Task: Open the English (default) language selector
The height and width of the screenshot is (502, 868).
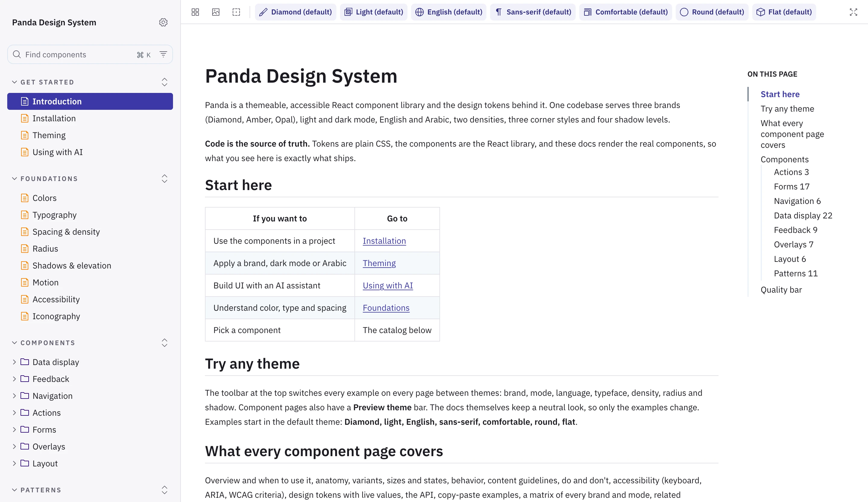Action: click(x=449, y=12)
